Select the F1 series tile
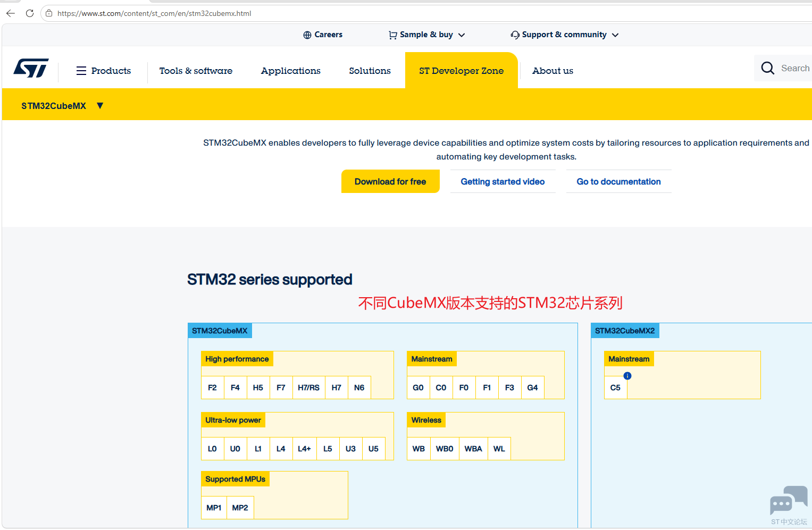Screen dimensions: 812x530 (487, 388)
